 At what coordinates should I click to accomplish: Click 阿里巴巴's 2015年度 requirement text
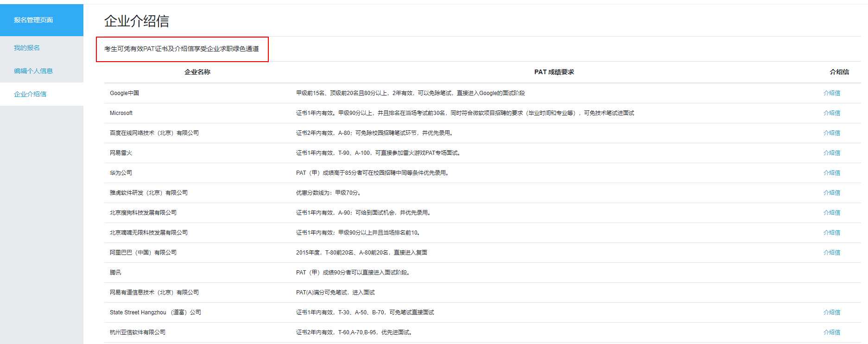(x=361, y=253)
